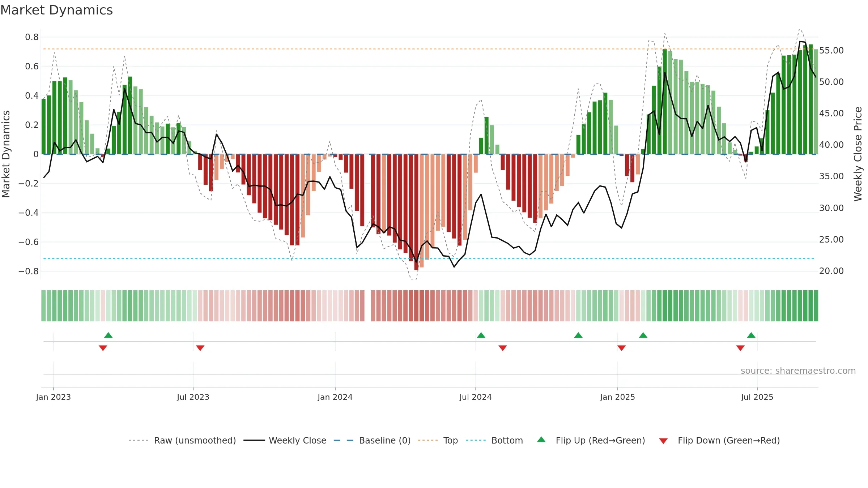
Task: Click the Weekly Close Price axis title
Action: pos(858,154)
